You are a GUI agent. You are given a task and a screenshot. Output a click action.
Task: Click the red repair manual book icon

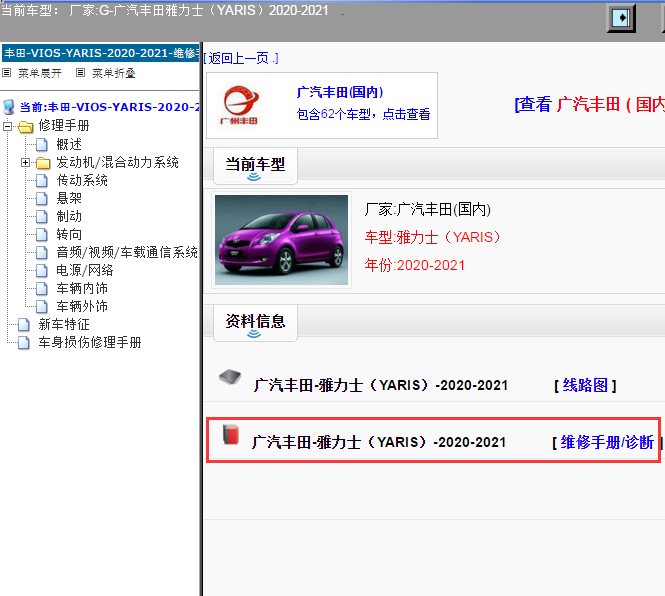(231, 434)
